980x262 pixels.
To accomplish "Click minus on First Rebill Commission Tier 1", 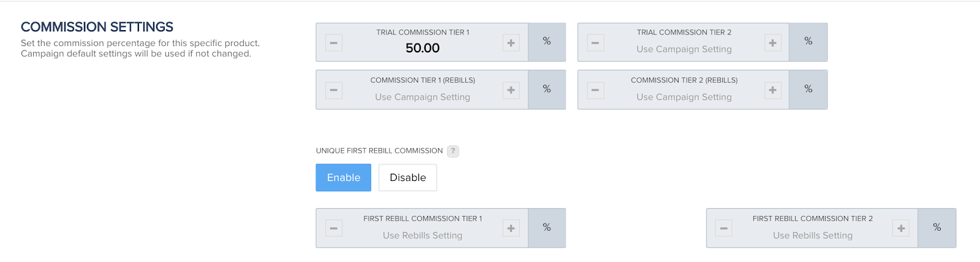I will coord(334,228).
